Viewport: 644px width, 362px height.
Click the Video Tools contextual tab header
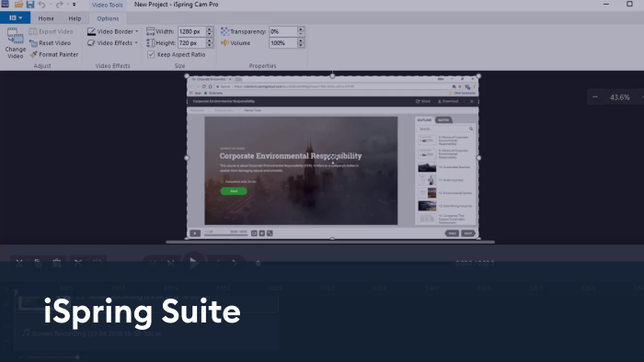108,5
